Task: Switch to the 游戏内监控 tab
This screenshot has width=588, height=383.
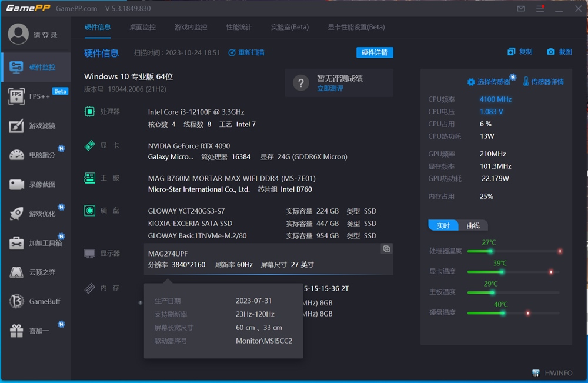Action: [191, 27]
